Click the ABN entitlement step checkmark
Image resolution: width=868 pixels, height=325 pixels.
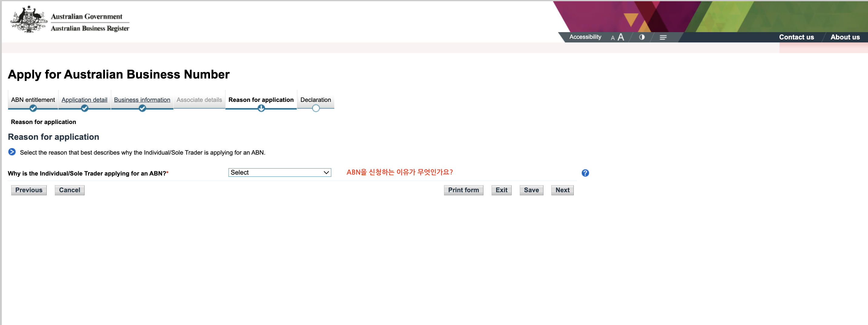click(x=33, y=108)
